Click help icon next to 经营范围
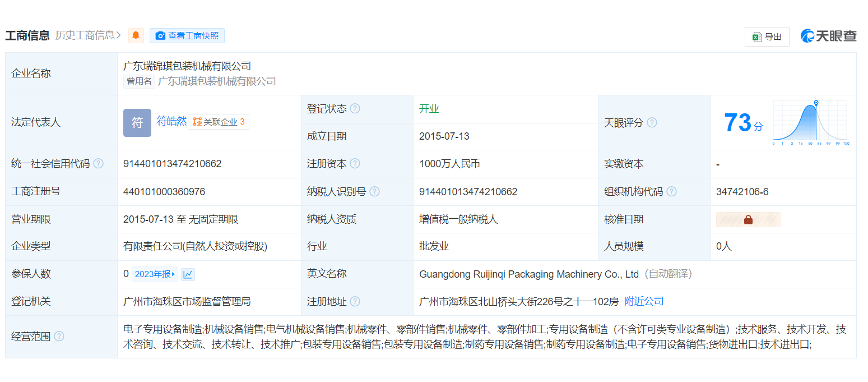The width and height of the screenshot is (868, 382). pyautogui.click(x=59, y=337)
